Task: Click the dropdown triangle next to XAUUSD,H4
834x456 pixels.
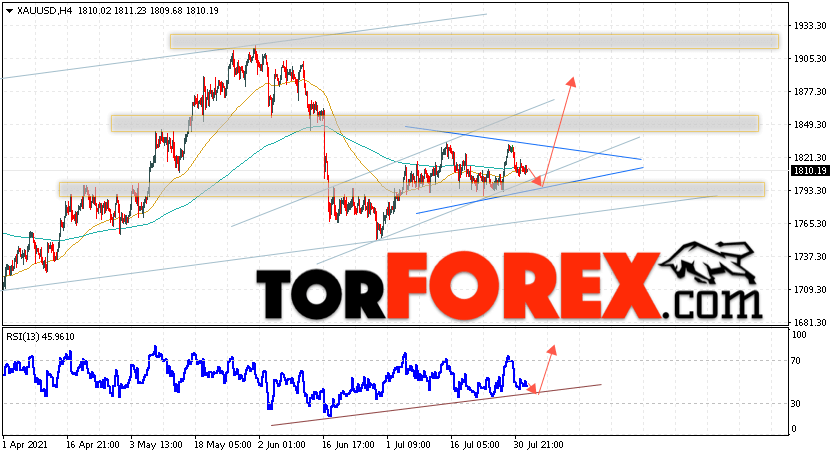Action: tap(10, 11)
